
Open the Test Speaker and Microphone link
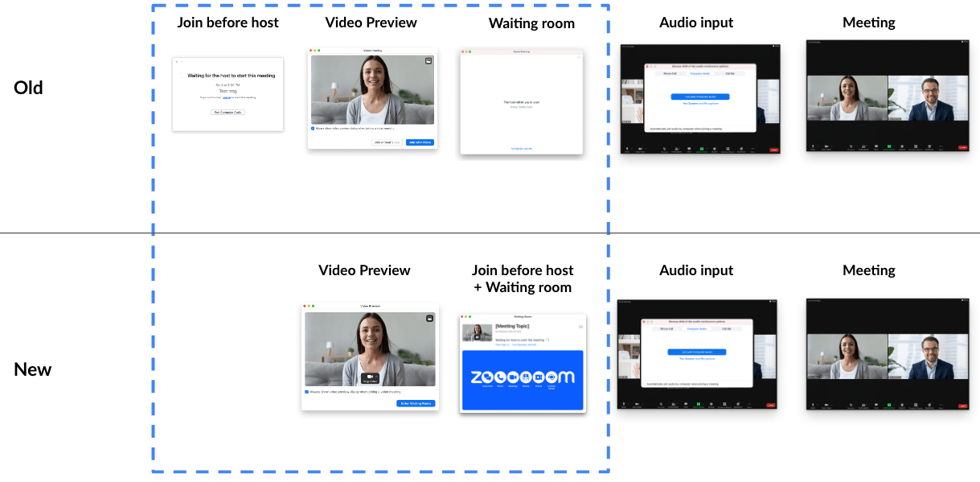coord(697,358)
